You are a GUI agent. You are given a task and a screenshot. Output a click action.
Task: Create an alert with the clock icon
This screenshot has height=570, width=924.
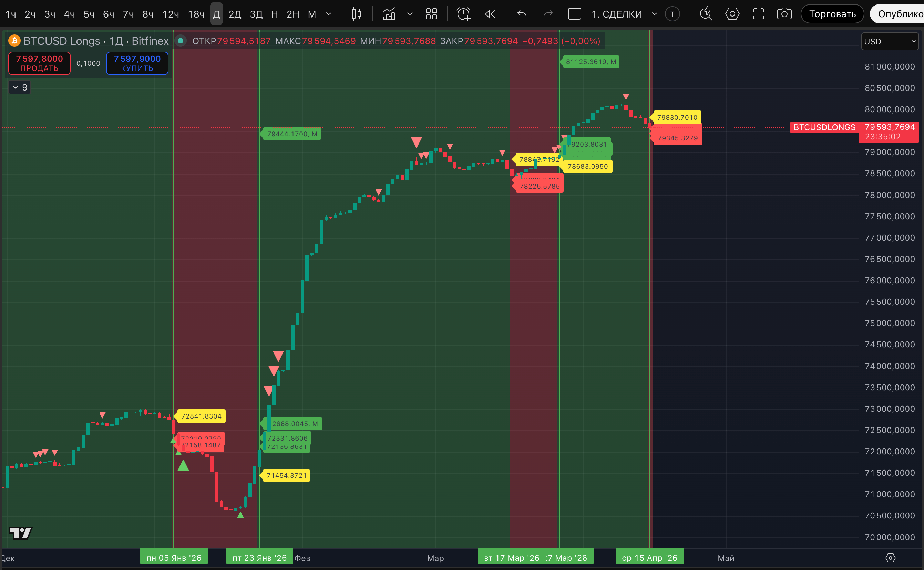click(x=463, y=14)
